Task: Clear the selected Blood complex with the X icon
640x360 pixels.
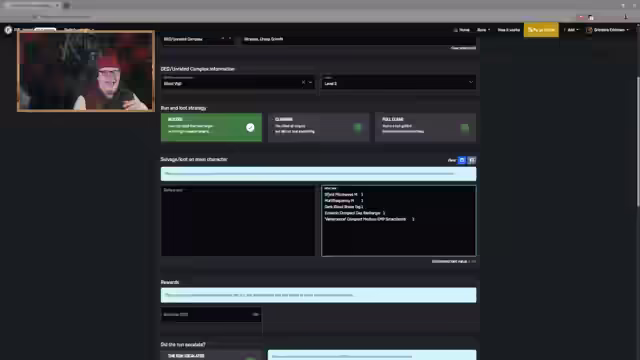Action: coord(303,82)
